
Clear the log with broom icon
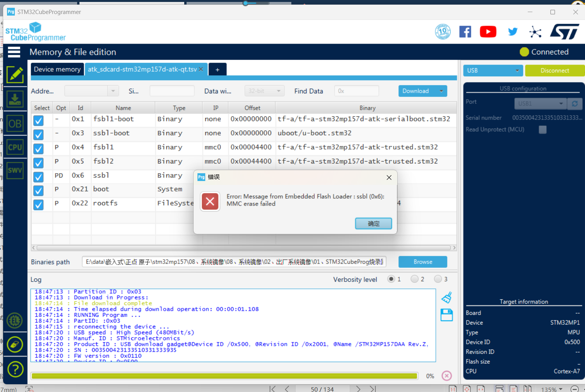click(447, 297)
